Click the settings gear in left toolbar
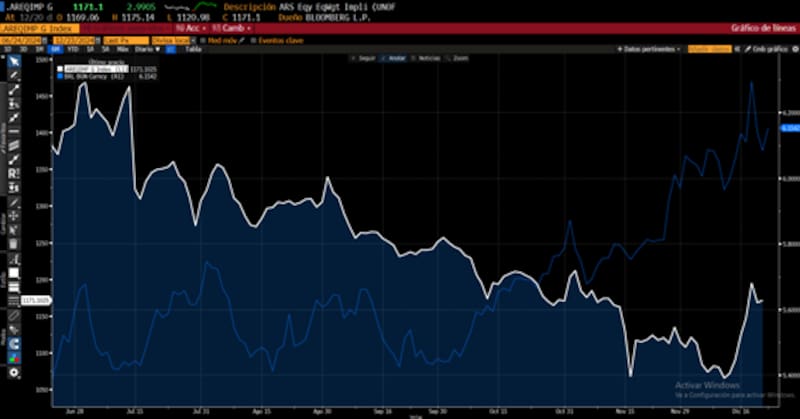Image resolution: width=800 pixels, height=419 pixels. pyautogui.click(x=14, y=372)
